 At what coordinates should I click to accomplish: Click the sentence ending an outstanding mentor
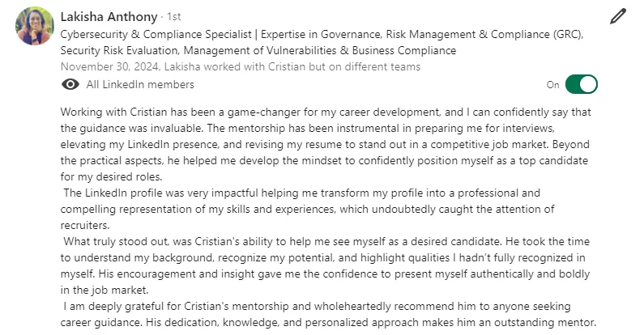pyautogui.click(x=371, y=323)
